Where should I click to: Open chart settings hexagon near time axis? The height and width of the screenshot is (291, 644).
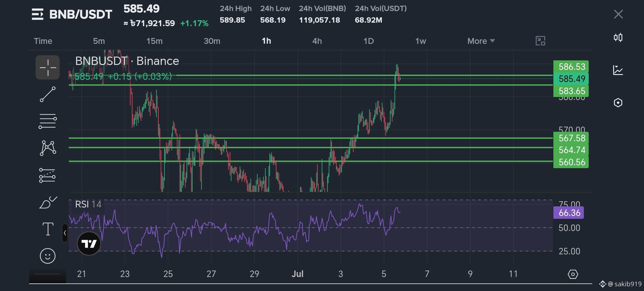573,274
